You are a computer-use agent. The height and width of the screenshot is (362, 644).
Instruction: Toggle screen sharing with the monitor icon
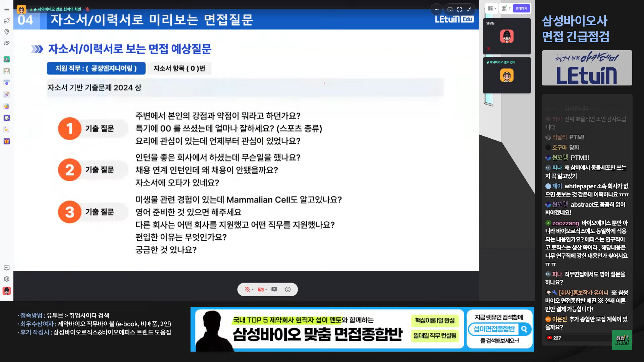click(274, 290)
